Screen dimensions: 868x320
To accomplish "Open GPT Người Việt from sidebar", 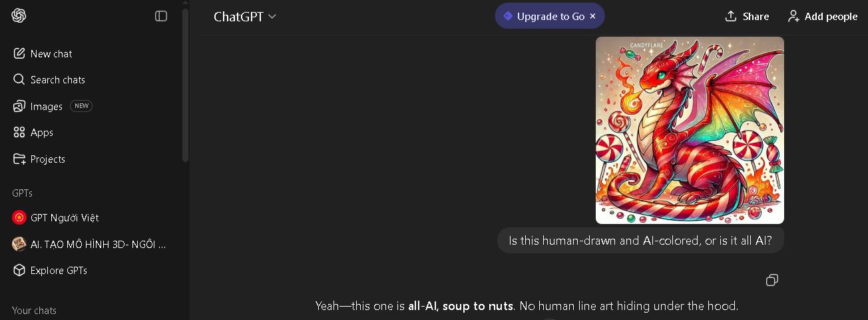I will (64, 217).
